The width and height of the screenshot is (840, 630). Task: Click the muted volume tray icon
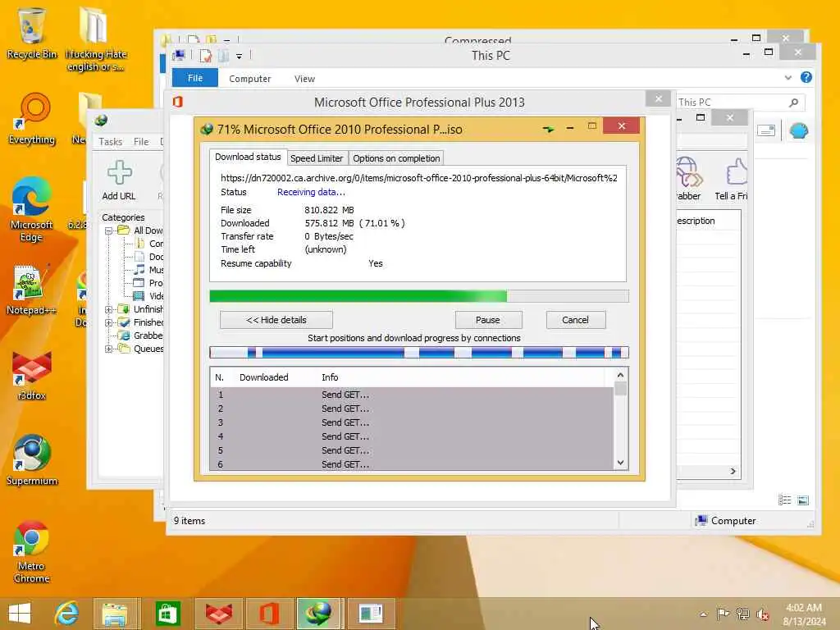click(762, 614)
